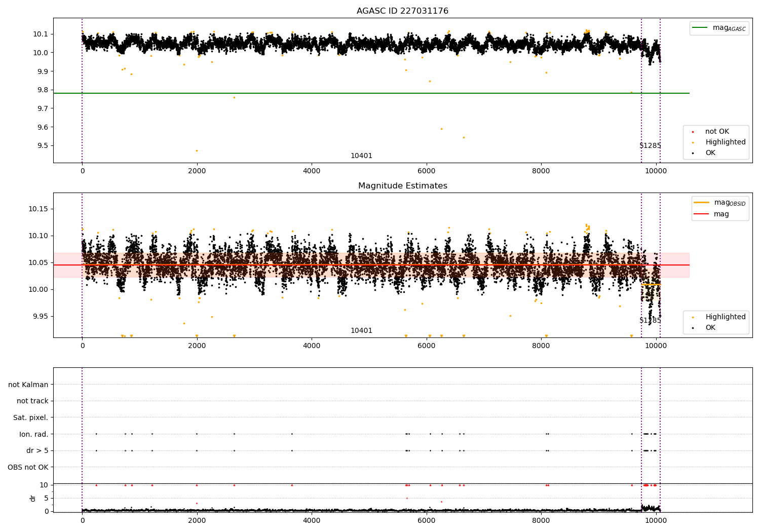Select the short orange mag OBSID segment near 10000
The width and height of the screenshot is (760, 532).
[651, 284]
